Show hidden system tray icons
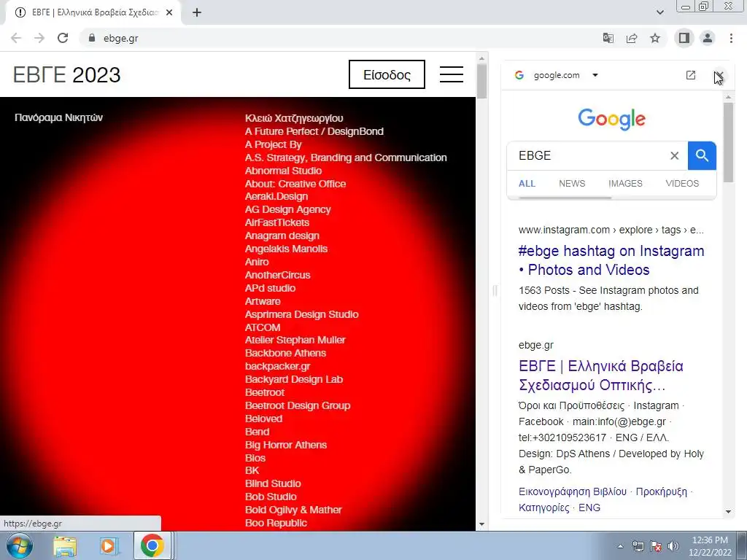The height and width of the screenshot is (560, 747). [x=620, y=547]
